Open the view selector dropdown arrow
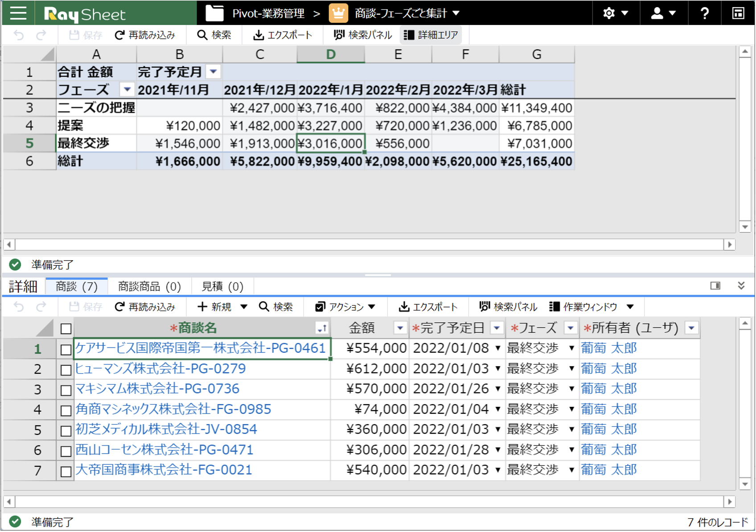The height and width of the screenshot is (532, 756). point(456,13)
